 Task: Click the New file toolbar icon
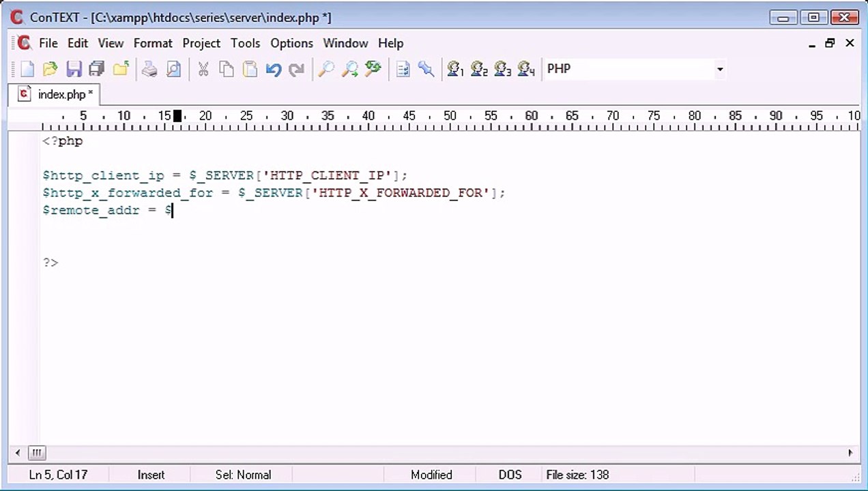[x=27, y=69]
